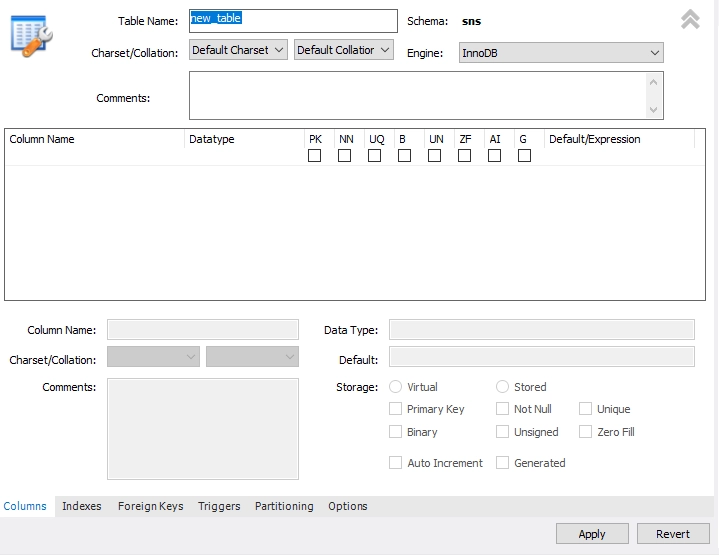The height and width of the screenshot is (555, 719).
Task: Collapse the header with the double chevron icon
Action: pos(690,19)
